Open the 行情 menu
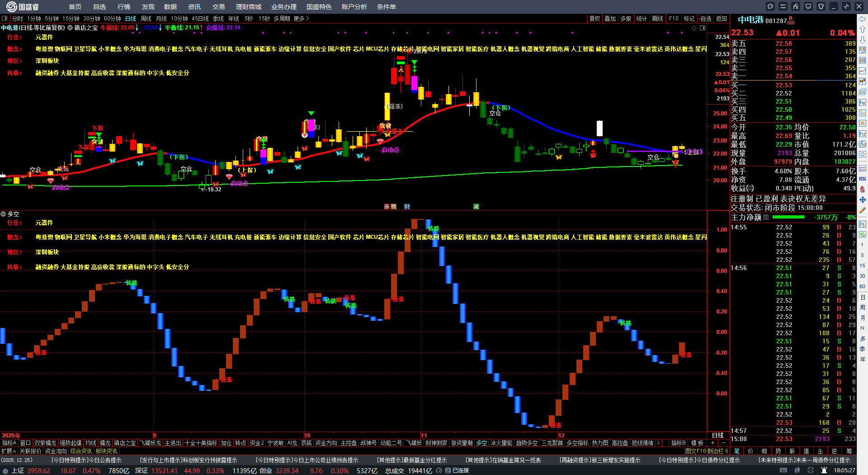 tap(124, 7)
